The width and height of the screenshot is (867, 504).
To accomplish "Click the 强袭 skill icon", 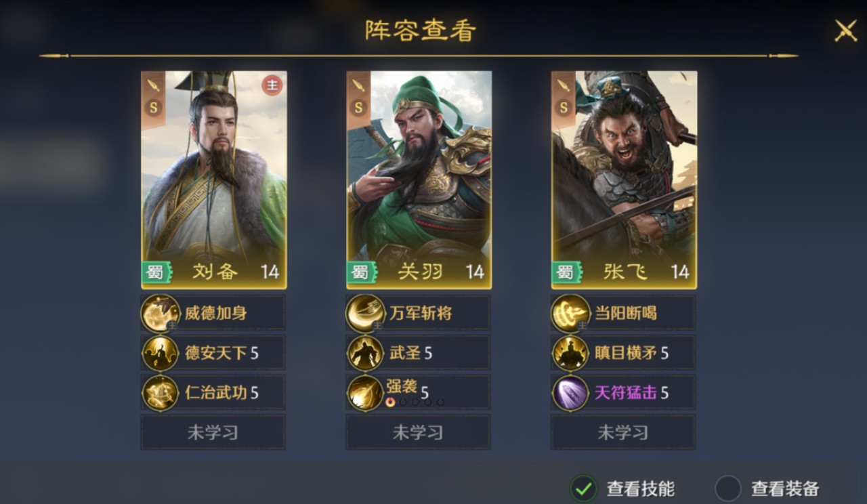I will click(x=366, y=392).
